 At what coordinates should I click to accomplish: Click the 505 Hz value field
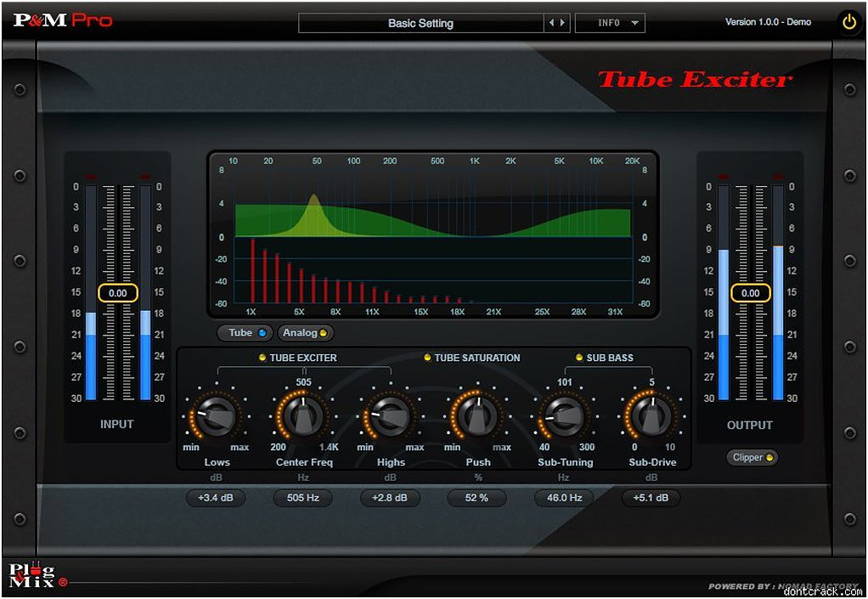coord(303,498)
